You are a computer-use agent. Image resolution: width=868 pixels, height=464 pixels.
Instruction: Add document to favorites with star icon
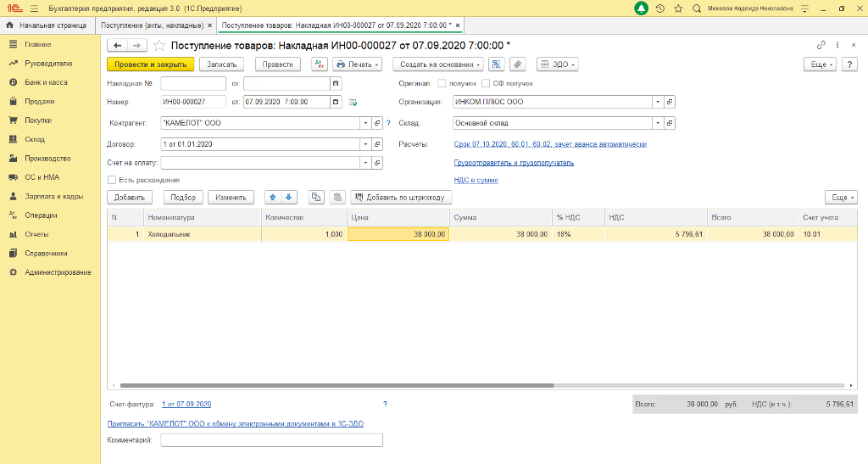click(x=159, y=45)
